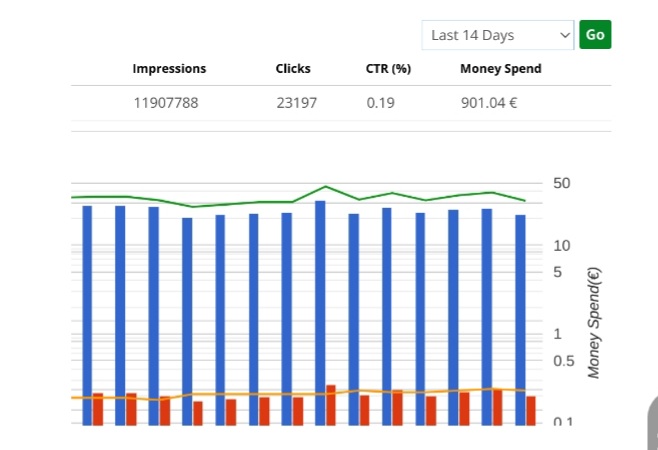Image resolution: width=658 pixels, height=450 pixels.
Task: Click the tallest red bar in the chart
Action: [x=331, y=405]
